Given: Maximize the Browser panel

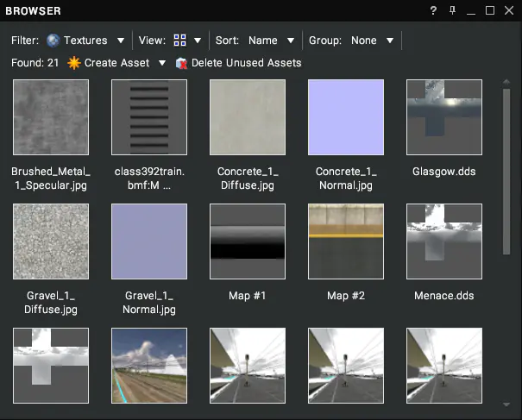Looking at the screenshot, I should coord(490,10).
